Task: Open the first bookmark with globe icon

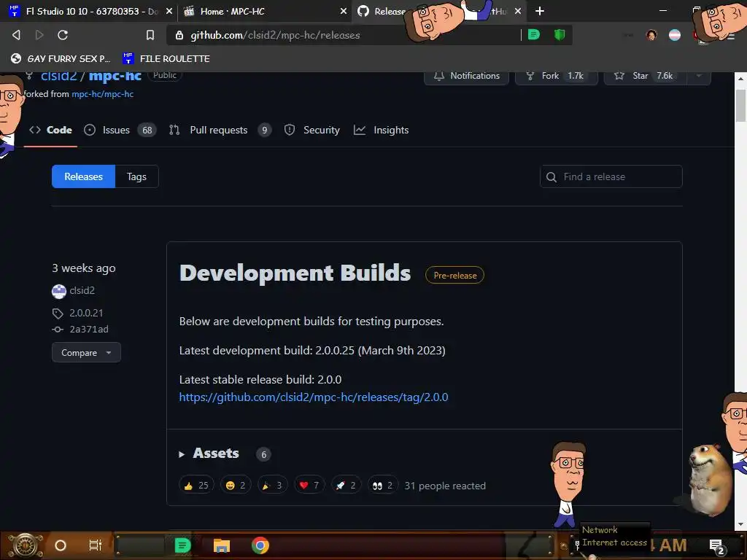Action: [x=61, y=58]
